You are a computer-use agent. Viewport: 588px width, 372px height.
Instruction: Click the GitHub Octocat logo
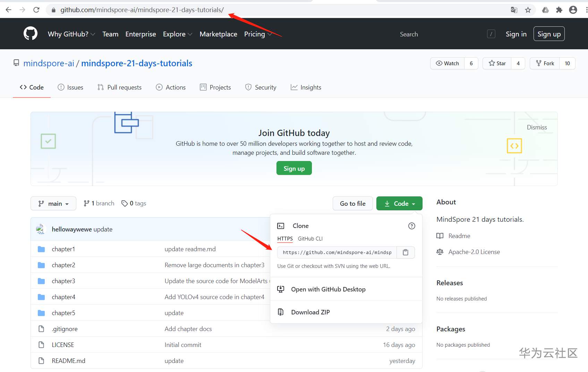[x=31, y=34]
